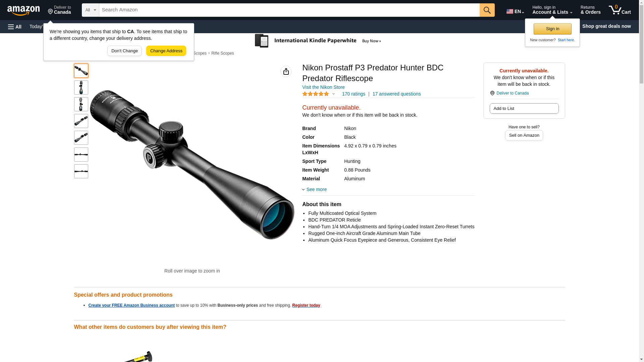Open the EN language selector

tap(515, 11)
